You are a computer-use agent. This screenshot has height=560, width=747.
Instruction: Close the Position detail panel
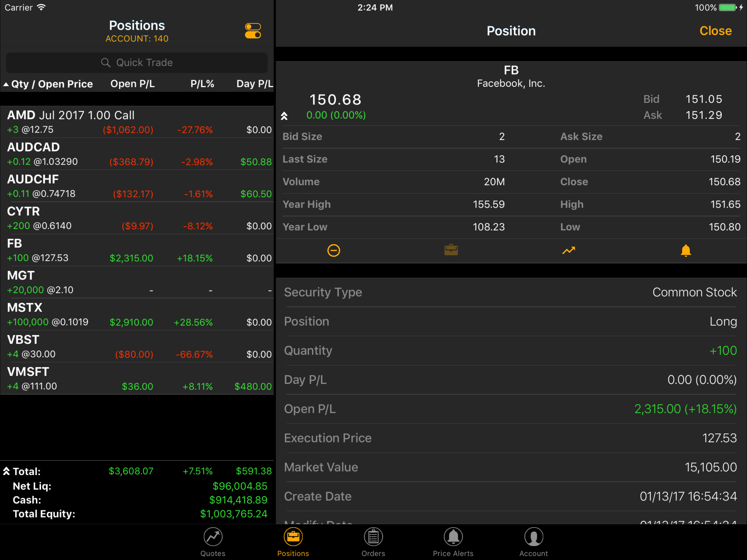click(716, 31)
